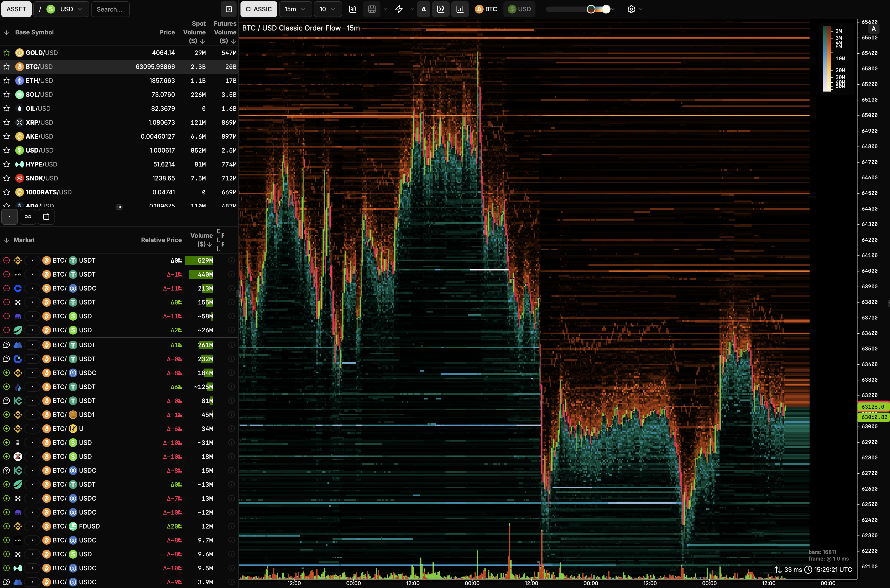
Task: Click the dark handle on gradient slider
Action: click(x=591, y=9)
